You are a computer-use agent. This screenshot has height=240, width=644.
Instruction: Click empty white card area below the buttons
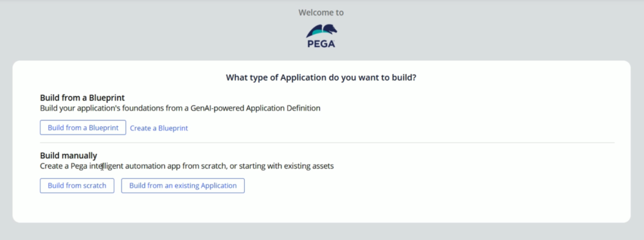tap(321, 208)
